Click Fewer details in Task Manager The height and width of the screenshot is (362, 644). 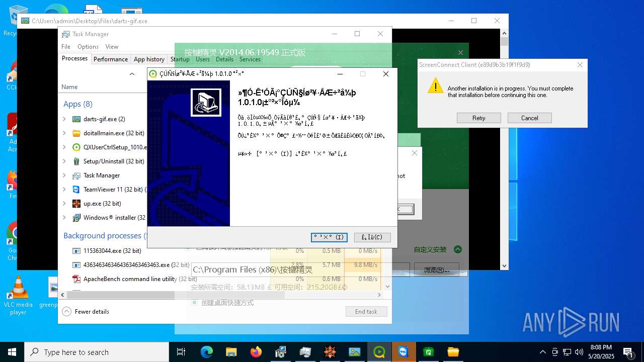click(86, 312)
